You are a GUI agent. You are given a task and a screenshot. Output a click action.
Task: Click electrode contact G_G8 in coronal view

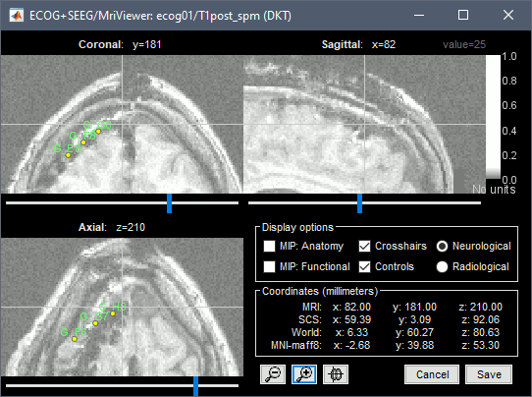point(98,132)
